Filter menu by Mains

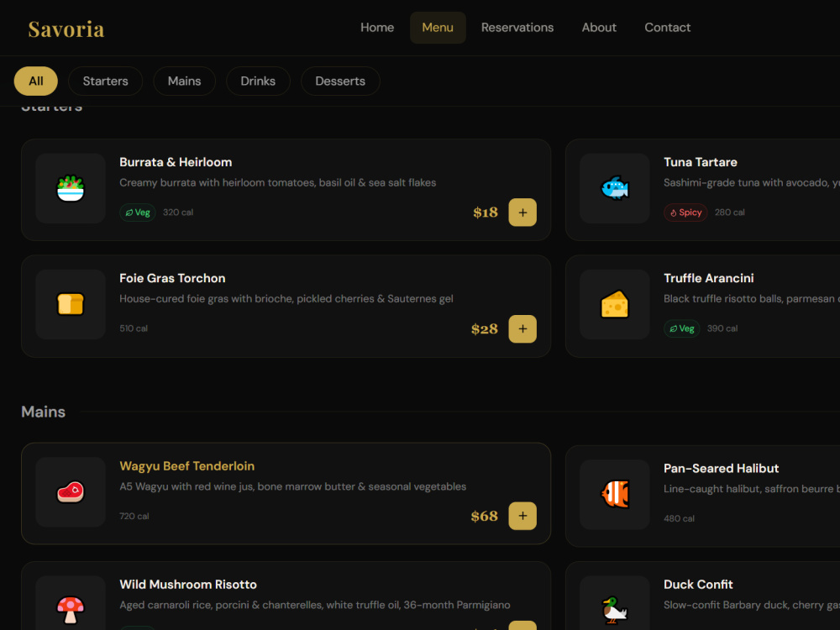point(184,81)
